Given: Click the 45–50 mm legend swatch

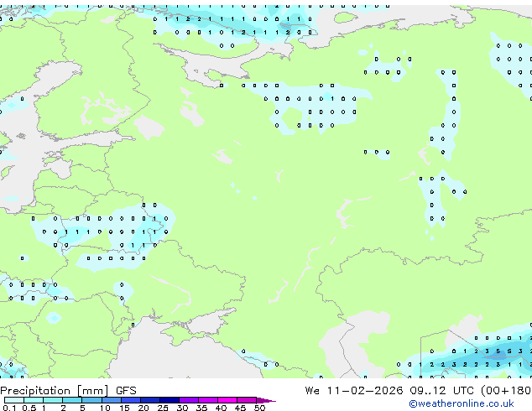Looking at the screenshot, I should [x=247, y=400].
